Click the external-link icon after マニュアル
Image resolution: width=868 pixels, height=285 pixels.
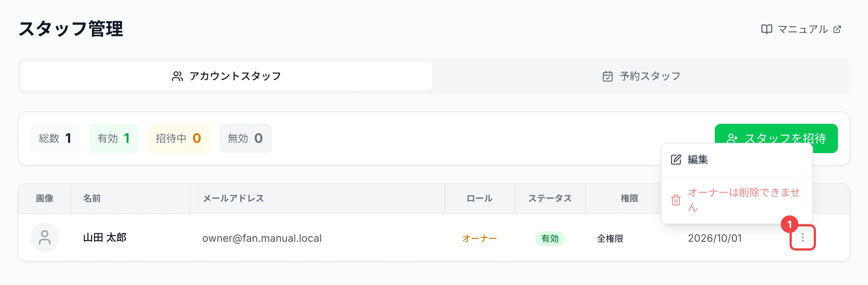pyautogui.click(x=837, y=29)
